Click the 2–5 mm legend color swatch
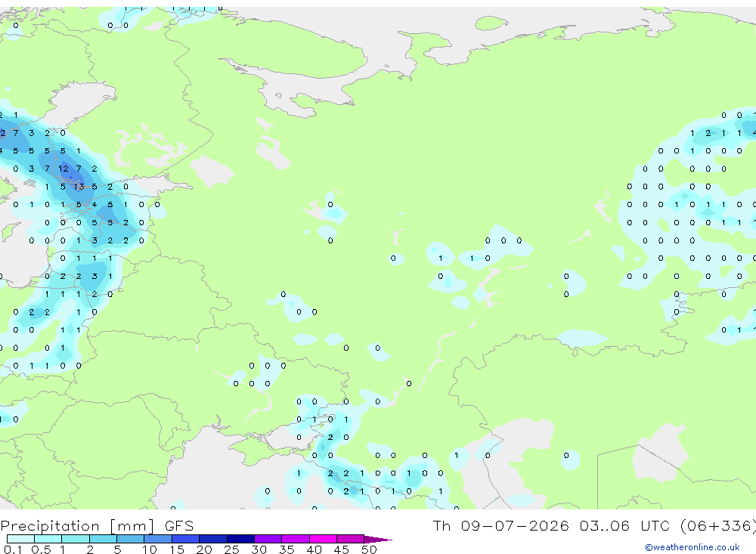 (103, 539)
